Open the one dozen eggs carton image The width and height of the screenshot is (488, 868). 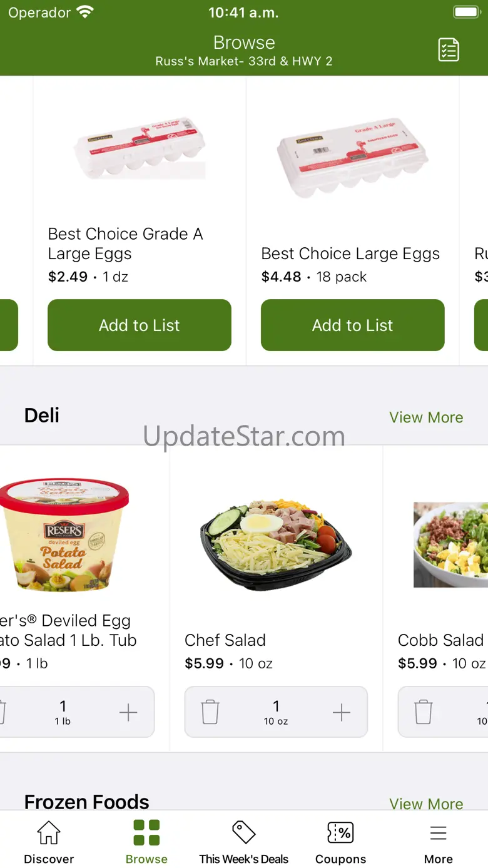point(140,149)
